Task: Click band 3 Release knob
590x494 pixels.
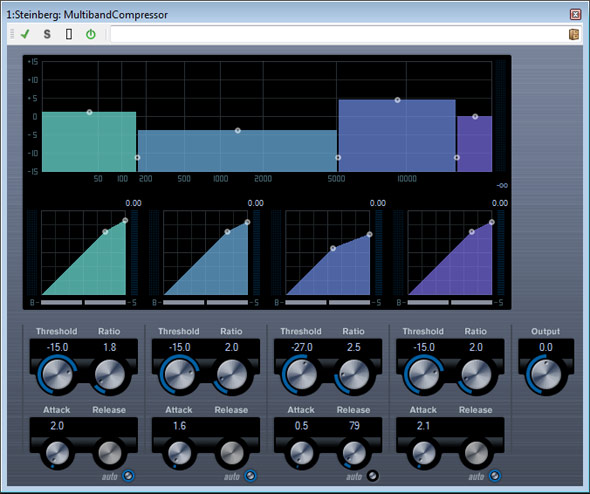Action: point(354,453)
